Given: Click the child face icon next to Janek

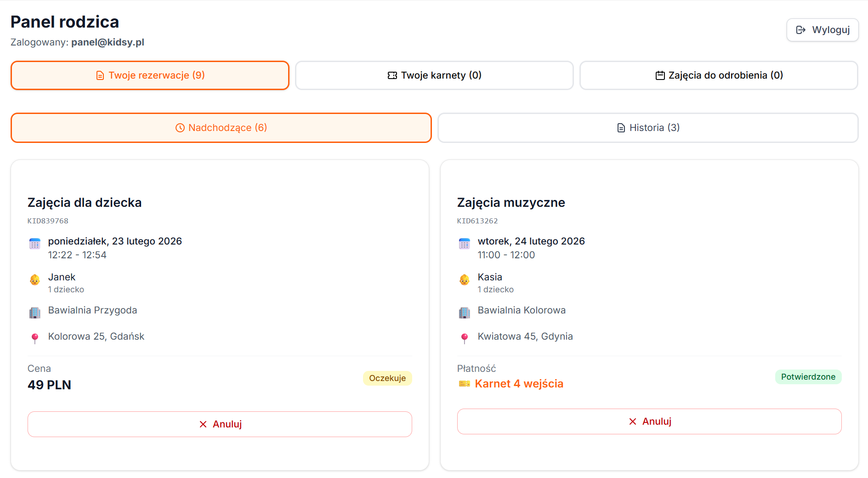Looking at the screenshot, I should pyautogui.click(x=35, y=279).
